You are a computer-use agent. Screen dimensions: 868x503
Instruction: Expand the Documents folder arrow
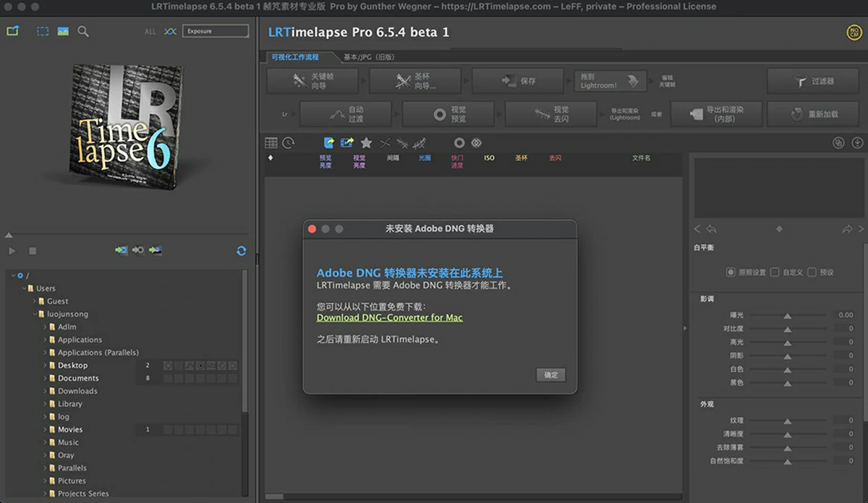45,379
